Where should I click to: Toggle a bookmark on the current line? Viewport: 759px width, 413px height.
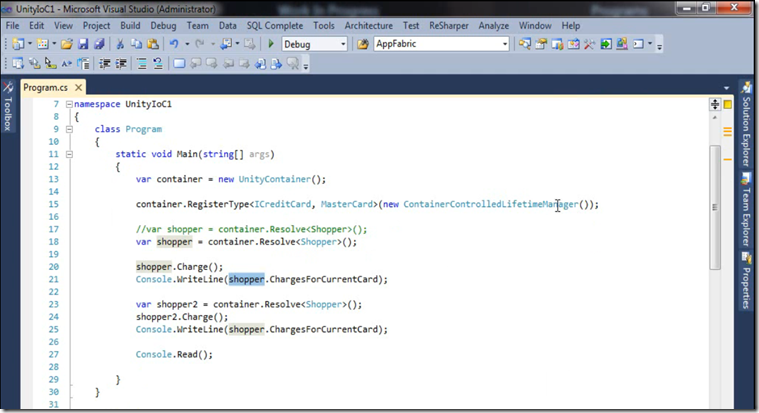pos(179,63)
